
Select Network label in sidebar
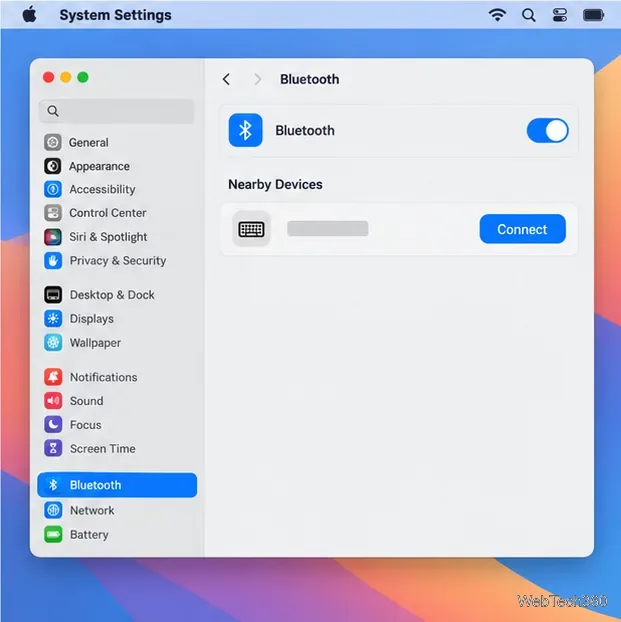[92, 511]
